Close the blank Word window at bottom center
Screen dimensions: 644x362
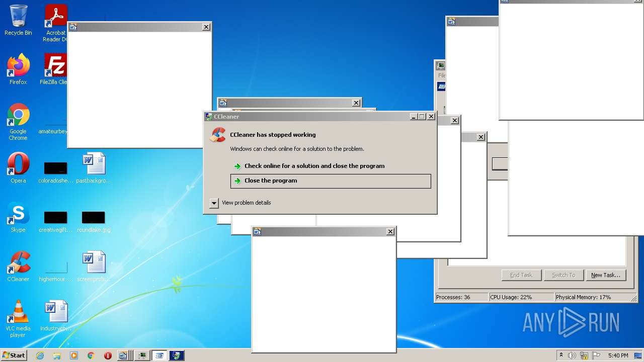click(390, 232)
